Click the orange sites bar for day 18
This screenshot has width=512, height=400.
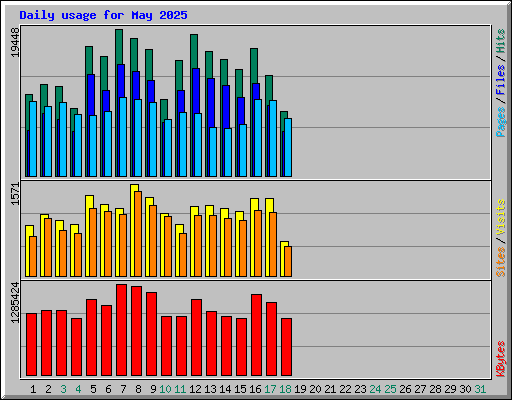pyautogui.click(x=288, y=261)
